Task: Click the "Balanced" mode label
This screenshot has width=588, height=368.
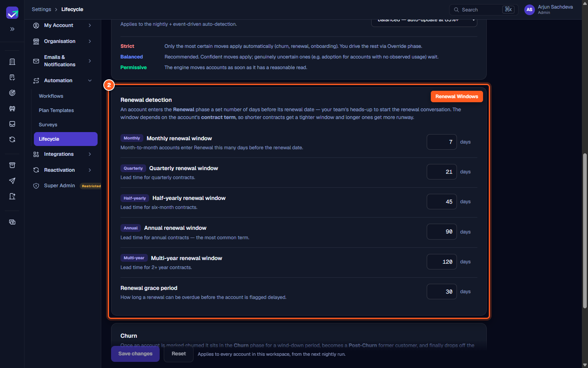Action: [131, 57]
